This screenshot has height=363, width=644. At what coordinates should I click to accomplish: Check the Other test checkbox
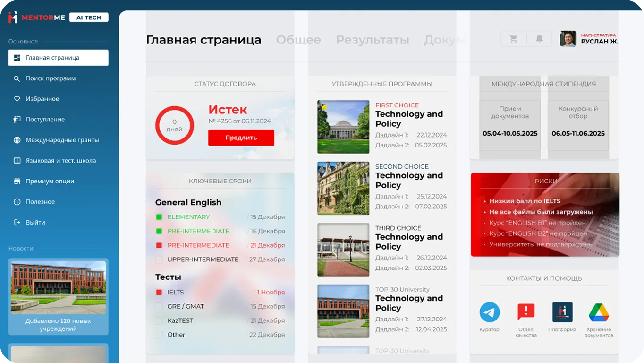point(159,335)
